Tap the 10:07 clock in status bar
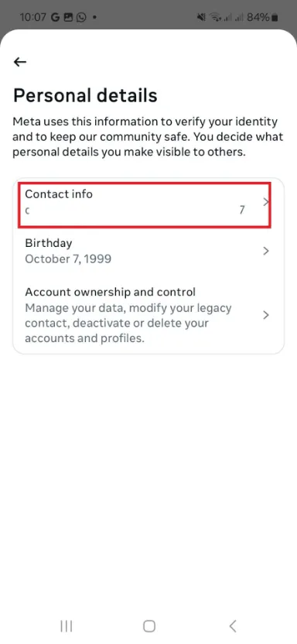Viewport: 297px width, 644px height. [x=33, y=17]
